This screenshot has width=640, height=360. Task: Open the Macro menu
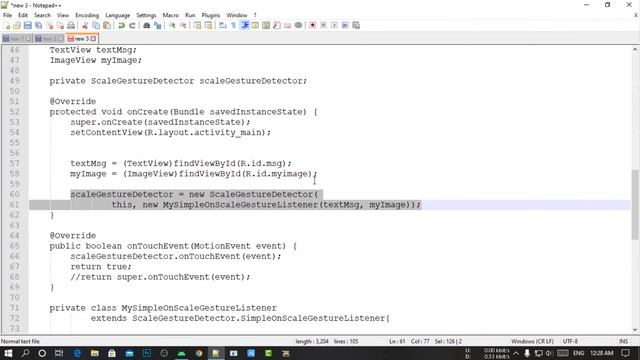click(x=171, y=15)
